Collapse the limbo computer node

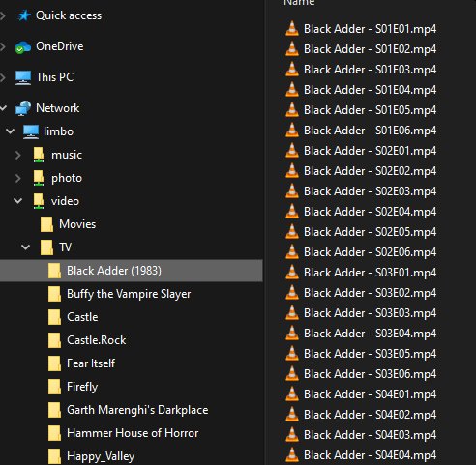tap(11, 131)
